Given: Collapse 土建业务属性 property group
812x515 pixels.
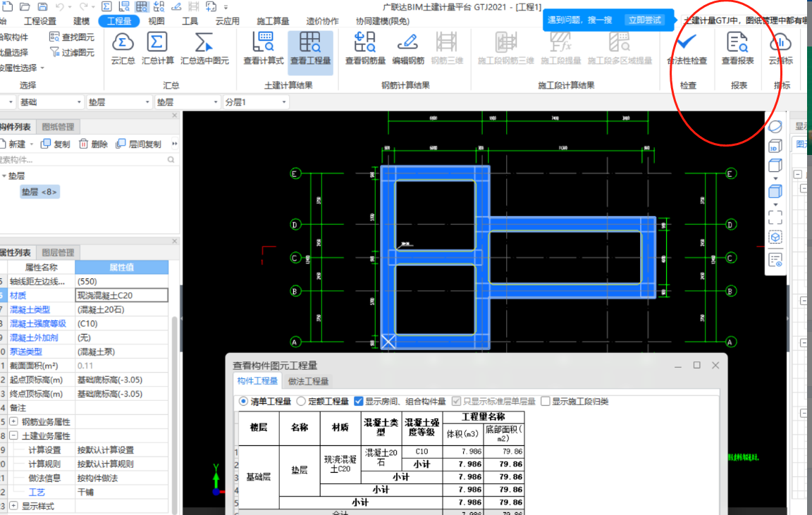Looking at the screenshot, I should click(13, 436).
